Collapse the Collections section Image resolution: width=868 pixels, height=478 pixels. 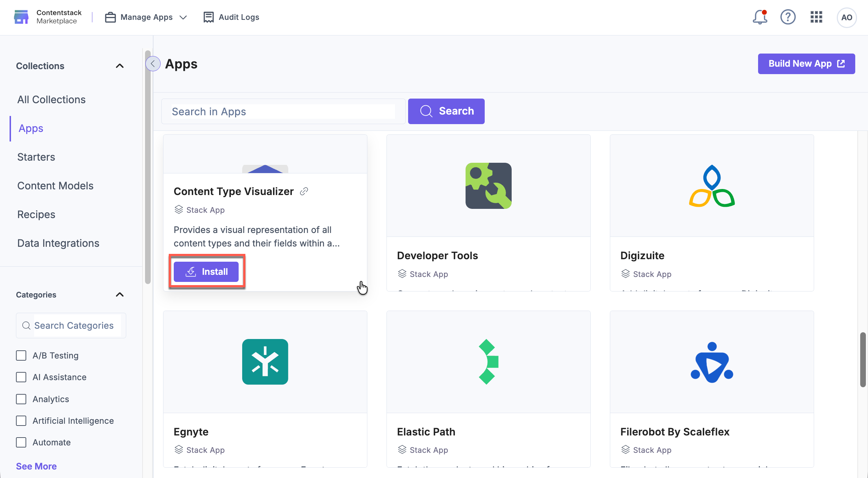pos(119,66)
